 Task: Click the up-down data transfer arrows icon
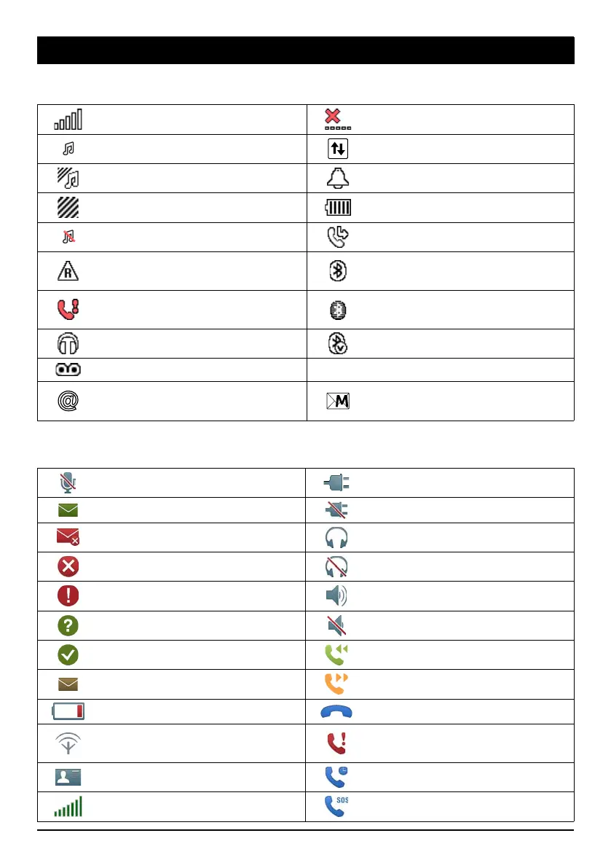[x=338, y=149]
